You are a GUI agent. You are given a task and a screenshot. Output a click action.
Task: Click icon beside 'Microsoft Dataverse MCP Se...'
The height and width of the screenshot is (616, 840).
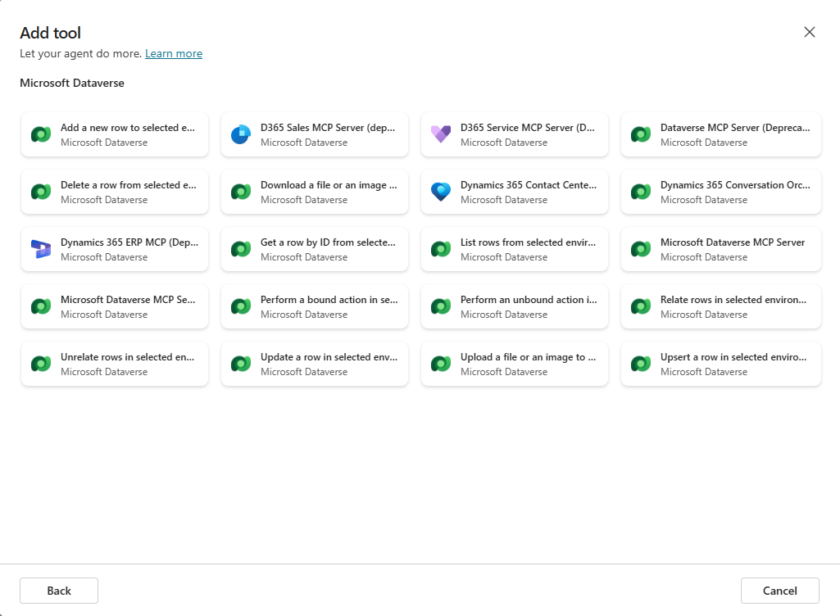[41, 306]
